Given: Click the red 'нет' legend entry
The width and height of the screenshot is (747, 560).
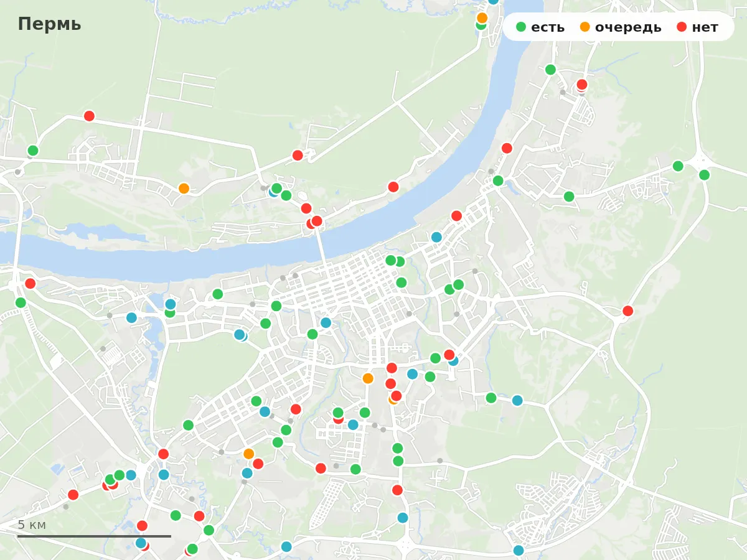Looking at the screenshot, I should click(x=697, y=27).
